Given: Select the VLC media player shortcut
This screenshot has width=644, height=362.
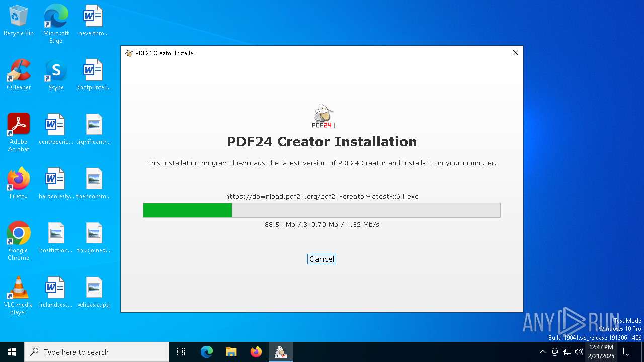Looking at the screenshot, I should (x=19, y=296).
